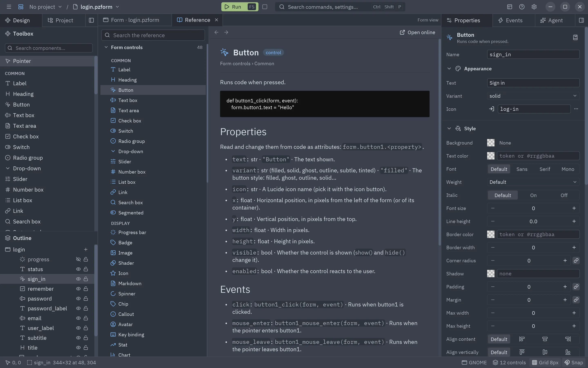The image size is (588, 368).
Task: Choose the Mono font option
Action: 568,169
